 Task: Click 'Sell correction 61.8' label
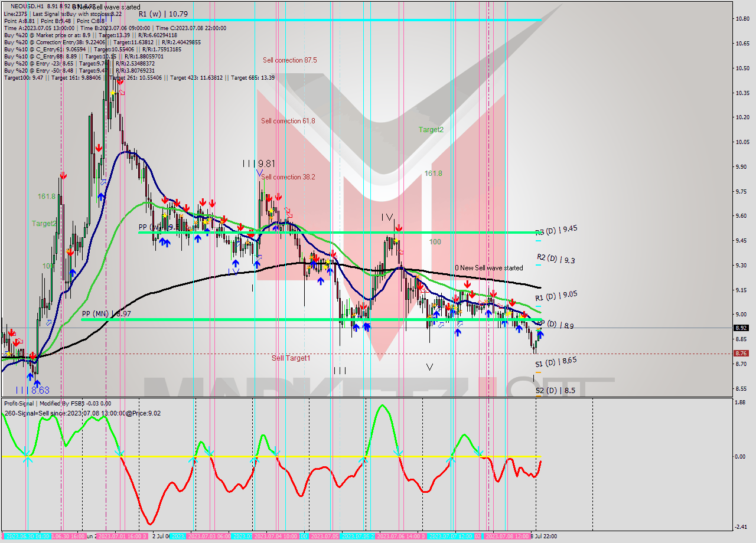coord(288,121)
